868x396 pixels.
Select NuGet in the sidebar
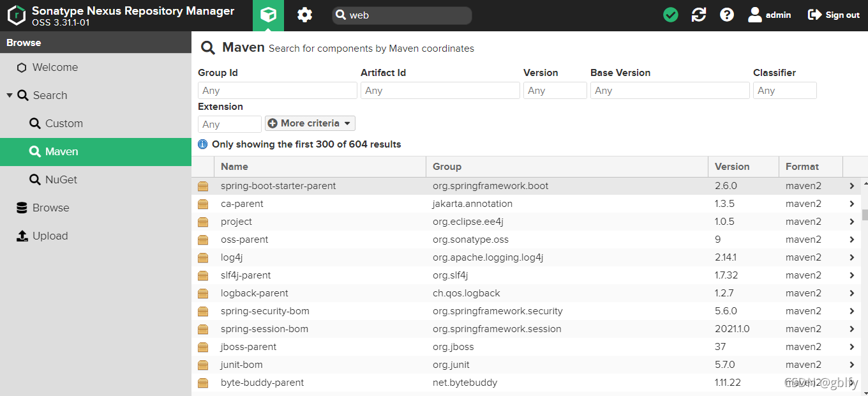point(61,179)
